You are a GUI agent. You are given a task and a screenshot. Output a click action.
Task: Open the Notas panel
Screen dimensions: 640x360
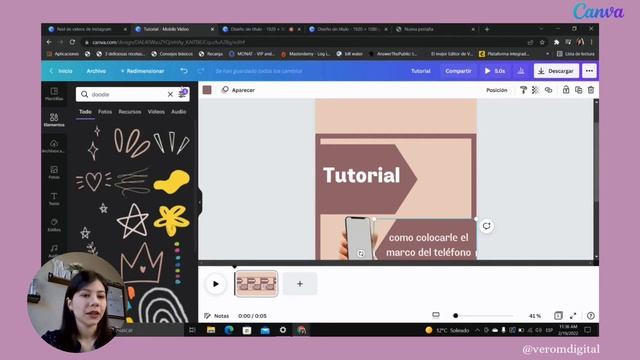217,316
